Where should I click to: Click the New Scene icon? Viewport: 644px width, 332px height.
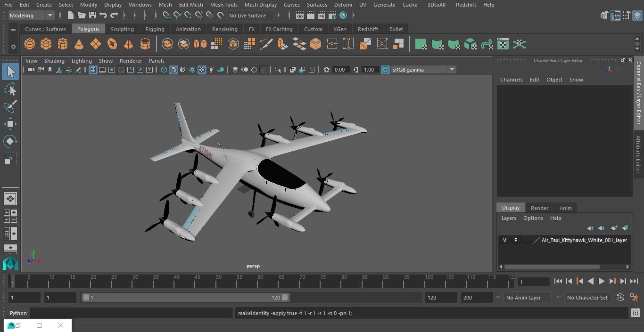pos(70,16)
